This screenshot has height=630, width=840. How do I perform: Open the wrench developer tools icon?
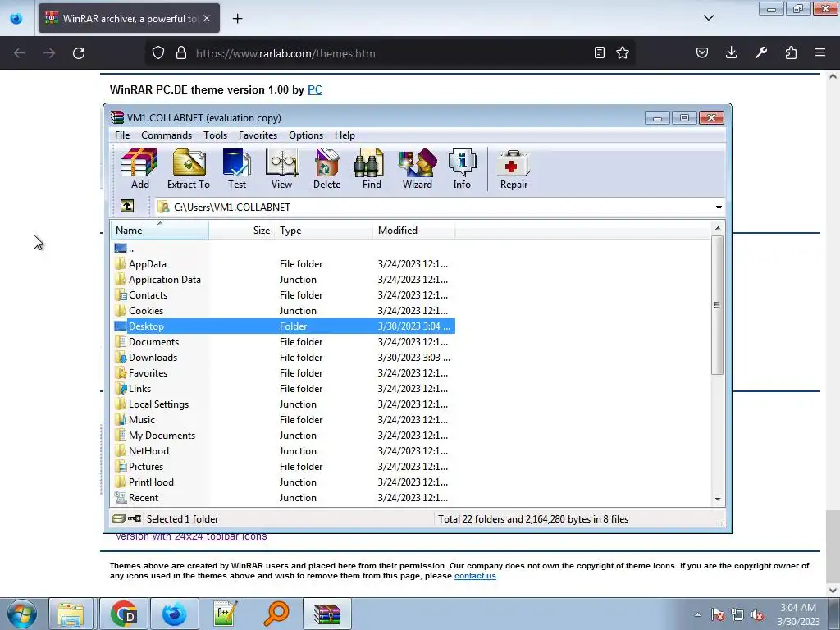(761, 52)
